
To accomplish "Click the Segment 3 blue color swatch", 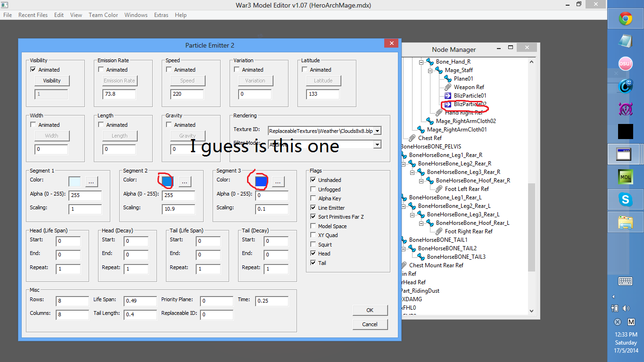I will (261, 181).
